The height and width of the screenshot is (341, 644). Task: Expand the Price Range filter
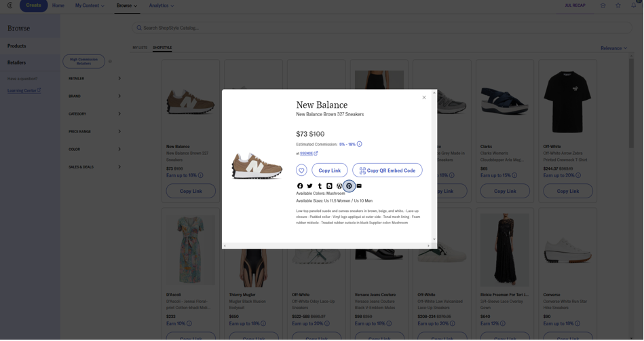pos(94,132)
